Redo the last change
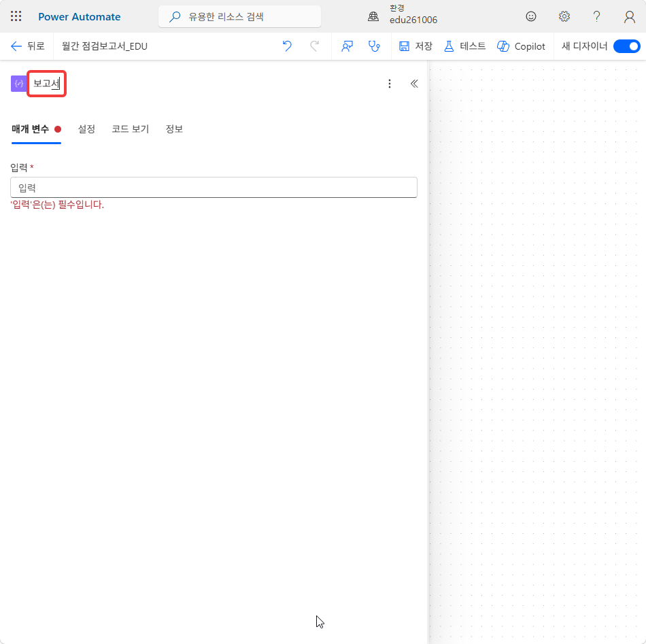Screen dimensions: 646x644 tap(314, 46)
